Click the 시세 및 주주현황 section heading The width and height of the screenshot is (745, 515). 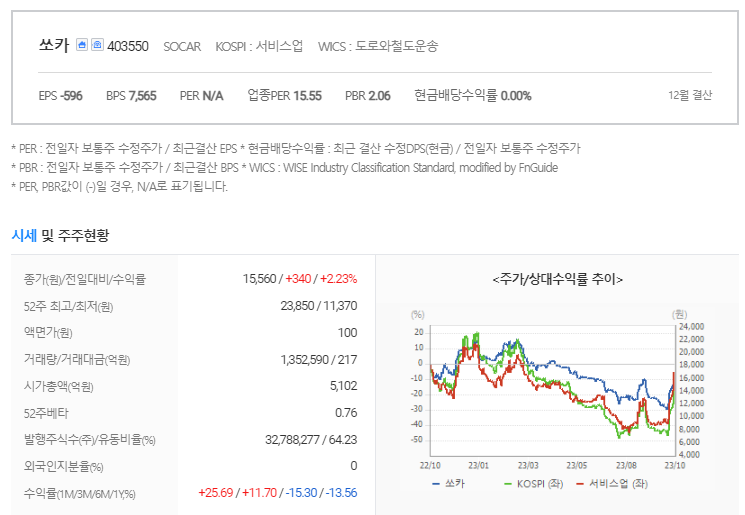point(60,235)
